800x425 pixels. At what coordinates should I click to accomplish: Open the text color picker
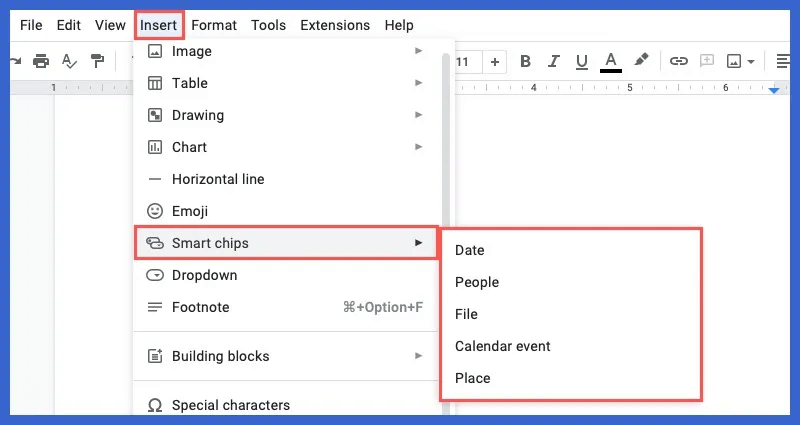click(x=611, y=62)
